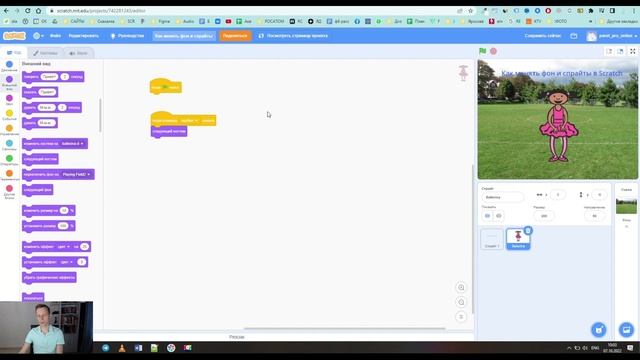
Task: Show the sprite with eye icon
Action: 487,216
